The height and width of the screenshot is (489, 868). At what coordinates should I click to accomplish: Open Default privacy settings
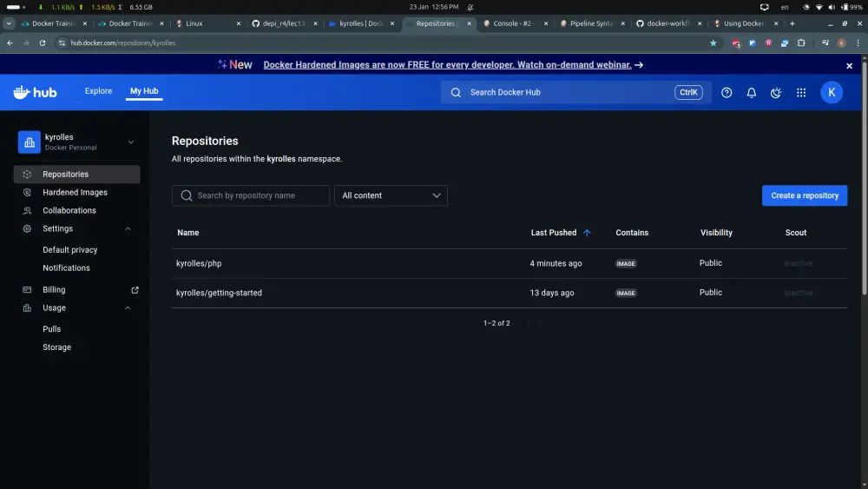pyautogui.click(x=69, y=250)
